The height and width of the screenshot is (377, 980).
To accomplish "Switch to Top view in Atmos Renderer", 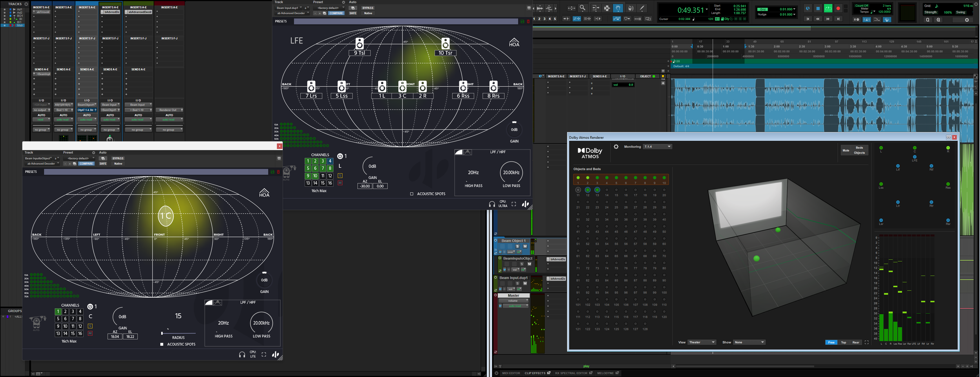I will point(844,342).
